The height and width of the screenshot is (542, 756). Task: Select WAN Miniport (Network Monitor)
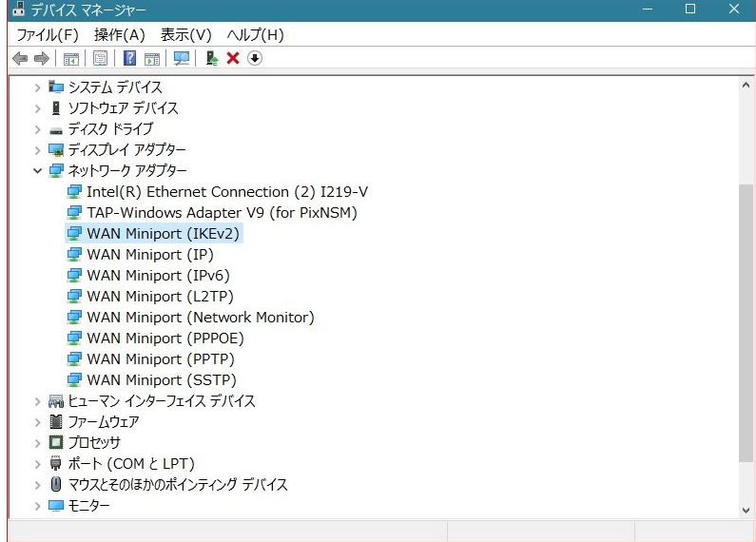(x=201, y=318)
